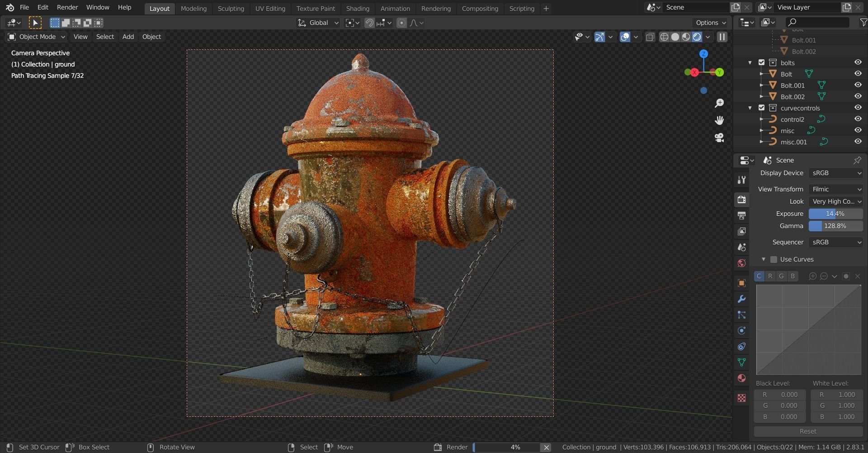The image size is (868, 453).
Task: Switch viewport to Rendered shading mode
Action: coord(698,37)
